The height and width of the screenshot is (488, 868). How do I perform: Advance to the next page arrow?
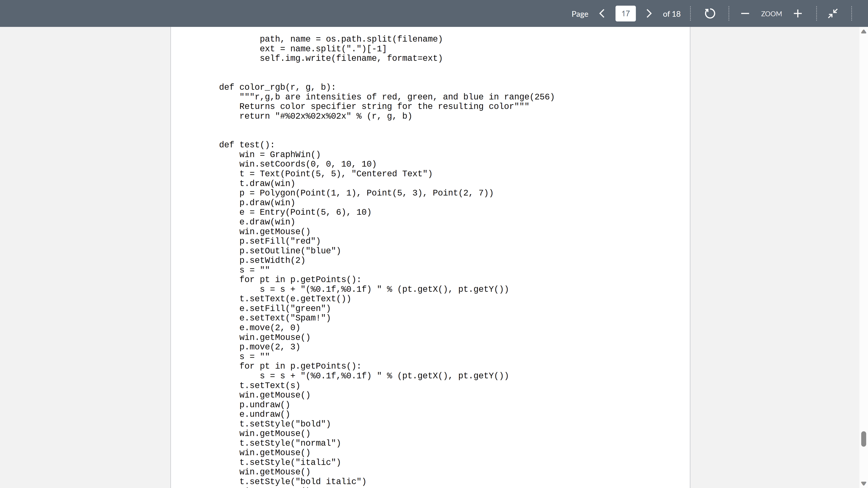pyautogui.click(x=649, y=14)
